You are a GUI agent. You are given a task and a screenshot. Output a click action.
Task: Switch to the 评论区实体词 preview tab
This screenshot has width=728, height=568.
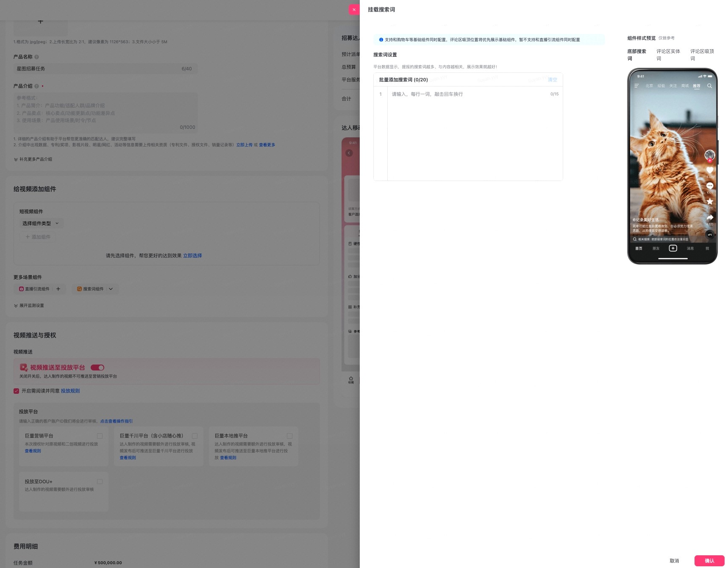668,55
